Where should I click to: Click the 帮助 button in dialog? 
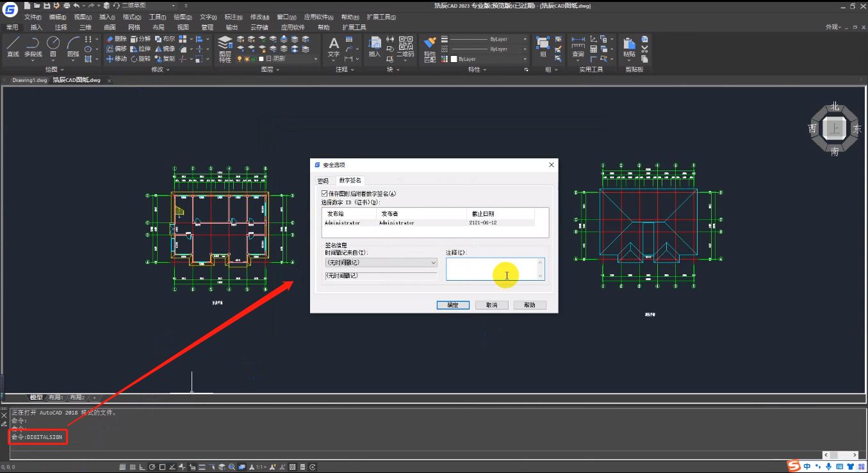[530, 305]
